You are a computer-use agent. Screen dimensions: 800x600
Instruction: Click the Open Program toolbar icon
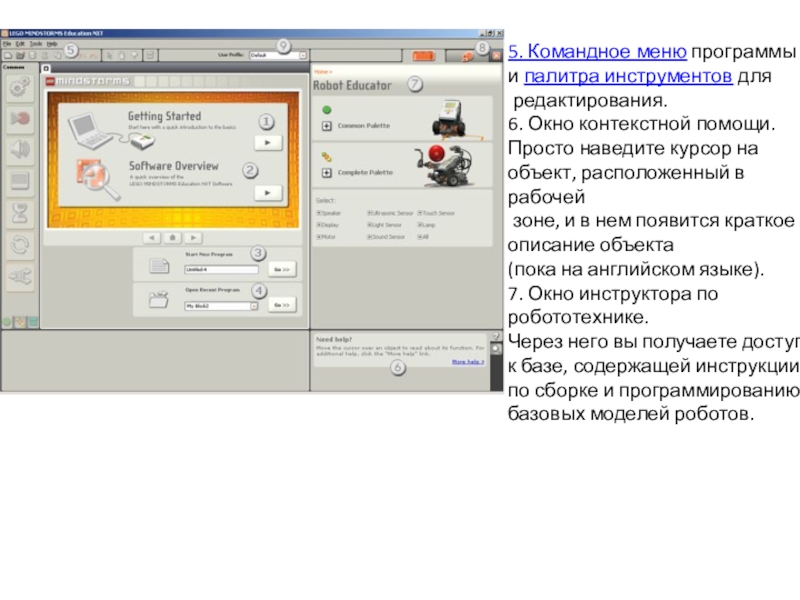(20, 55)
